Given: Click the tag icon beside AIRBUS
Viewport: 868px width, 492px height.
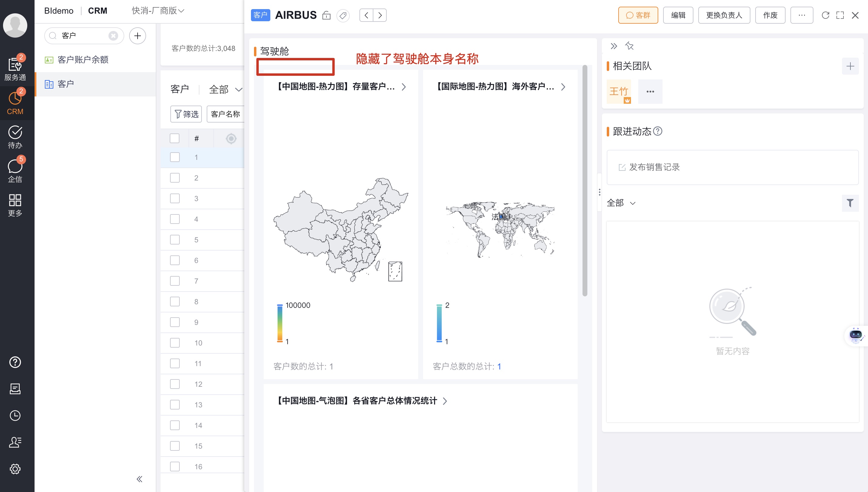Looking at the screenshot, I should coord(343,15).
